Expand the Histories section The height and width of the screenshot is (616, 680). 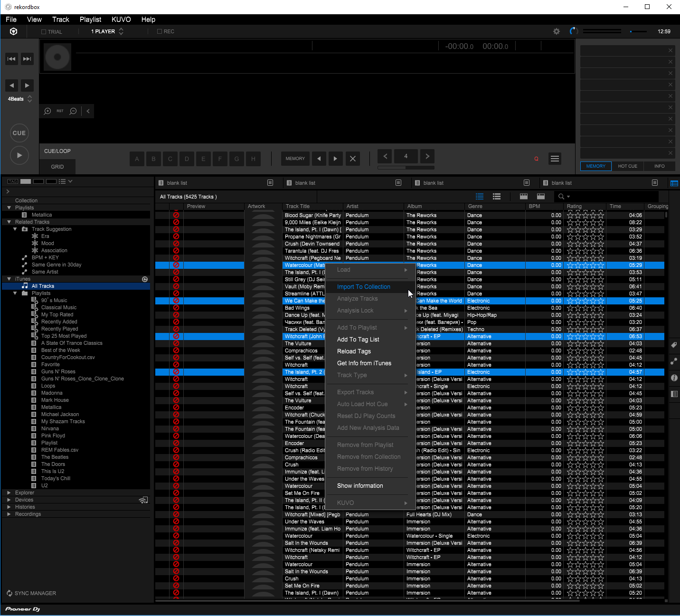9,507
